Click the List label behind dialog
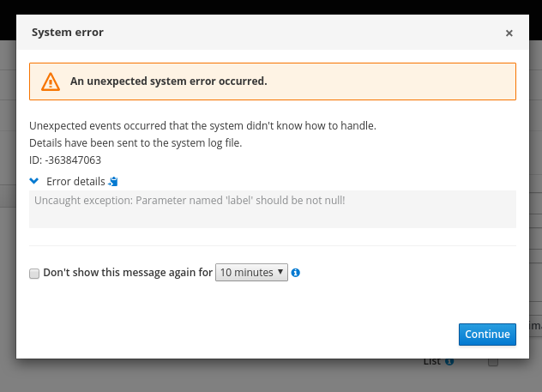 pos(432,362)
